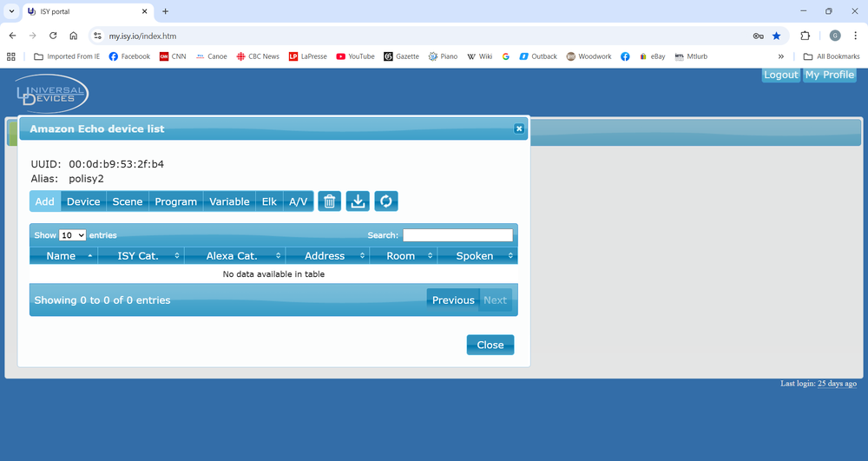
Task: Close dialog with X icon
Action: click(519, 128)
